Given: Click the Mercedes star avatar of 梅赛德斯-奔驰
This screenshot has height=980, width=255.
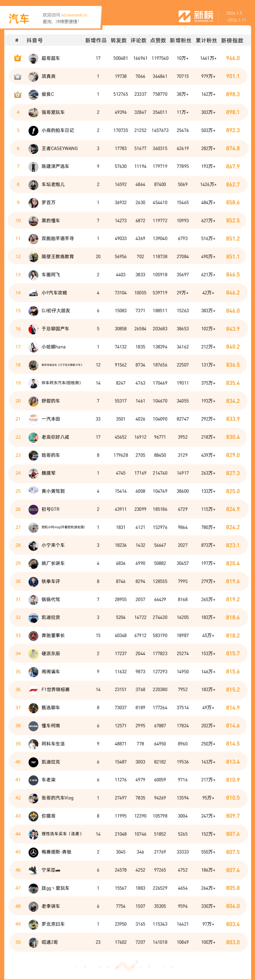Looking at the screenshot, I should (33, 852).
